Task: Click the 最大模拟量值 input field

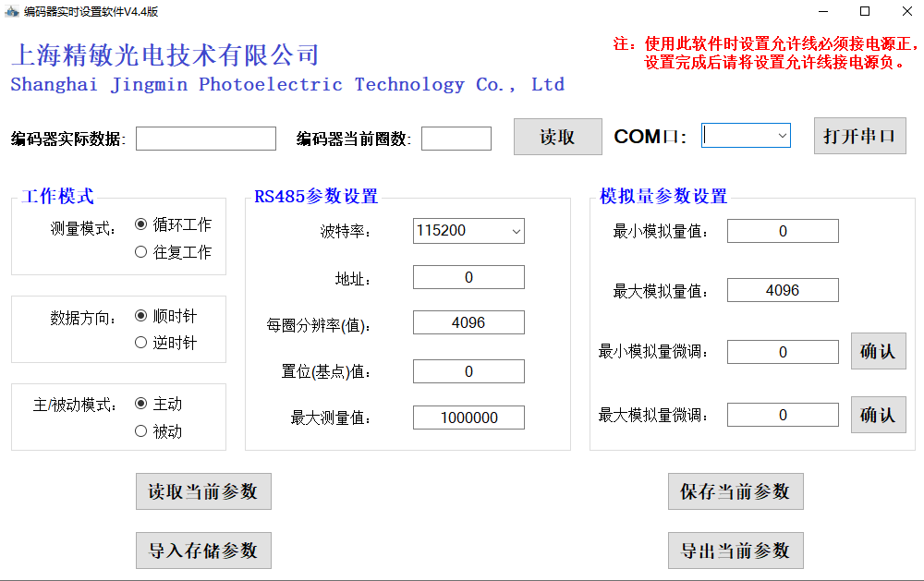Action: [x=783, y=291]
